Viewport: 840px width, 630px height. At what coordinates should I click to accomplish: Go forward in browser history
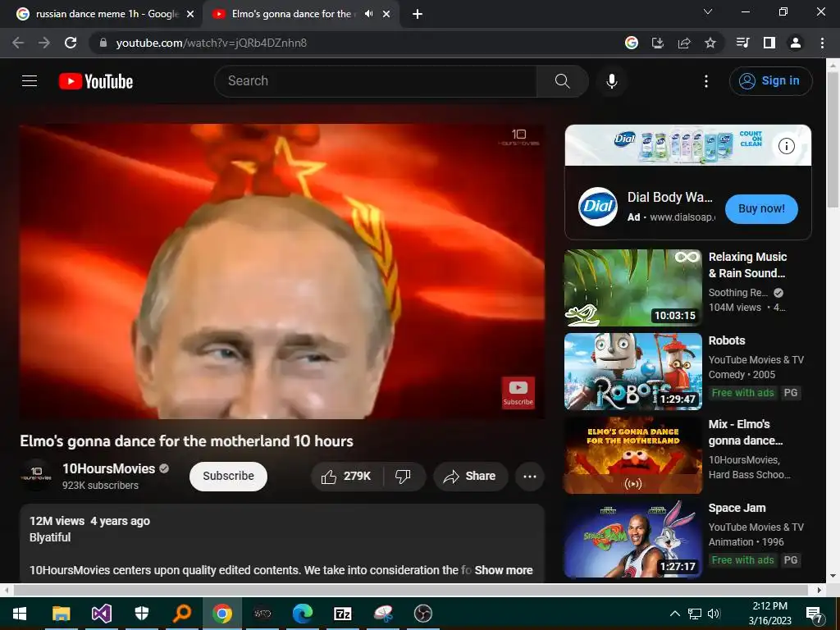44,43
